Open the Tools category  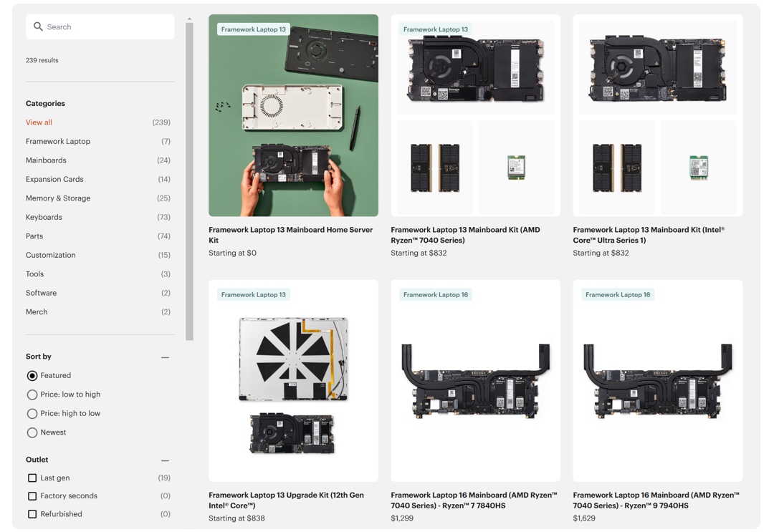pos(34,274)
